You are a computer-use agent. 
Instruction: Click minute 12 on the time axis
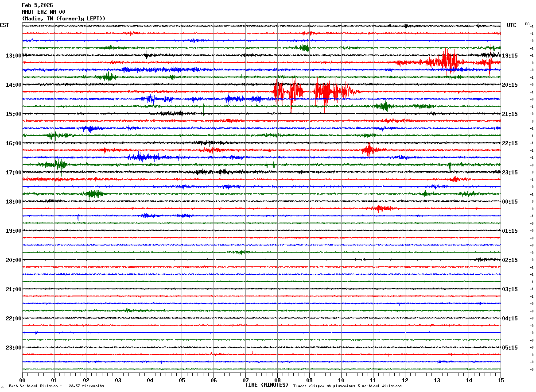pos(405,380)
